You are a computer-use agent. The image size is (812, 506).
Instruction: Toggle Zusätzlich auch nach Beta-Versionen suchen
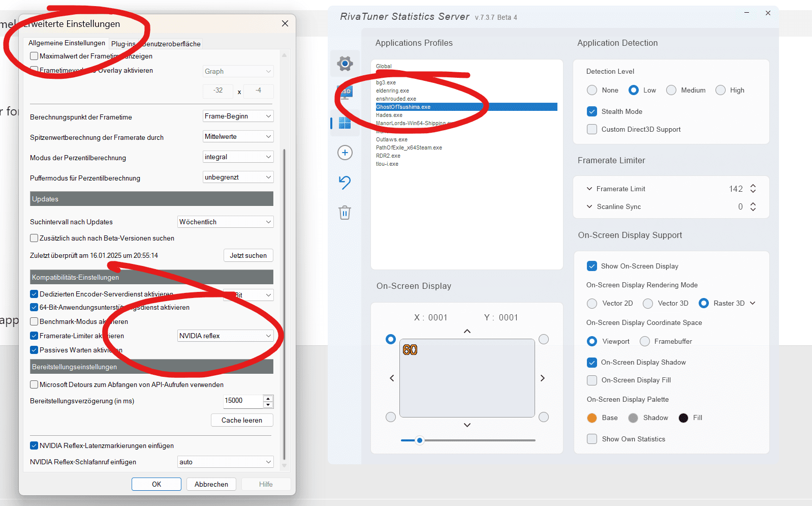(x=34, y=238)
